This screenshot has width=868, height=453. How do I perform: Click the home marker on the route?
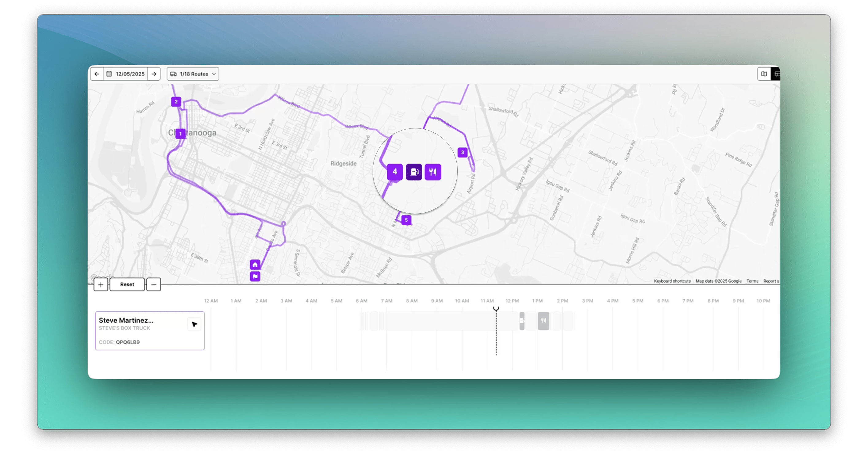[x=255, y=265]
